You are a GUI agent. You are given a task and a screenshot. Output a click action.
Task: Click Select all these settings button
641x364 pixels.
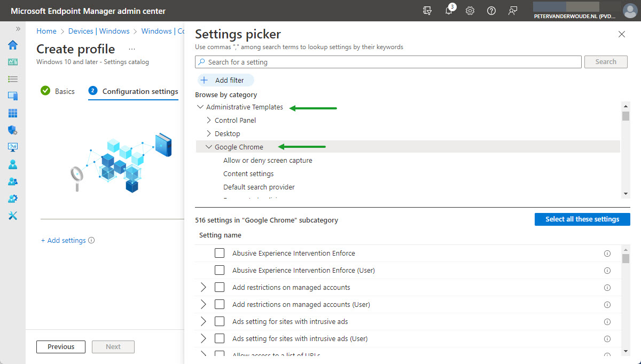(x=582, y=219)
